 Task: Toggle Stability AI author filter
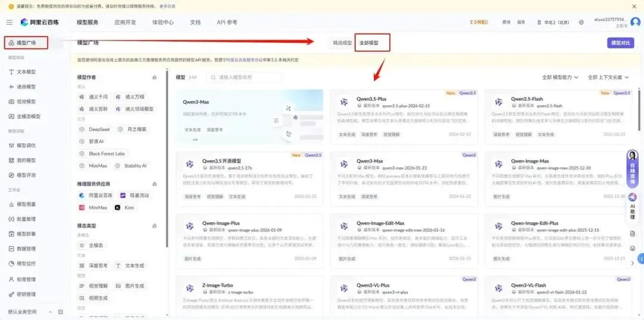[x=131, y=166]
